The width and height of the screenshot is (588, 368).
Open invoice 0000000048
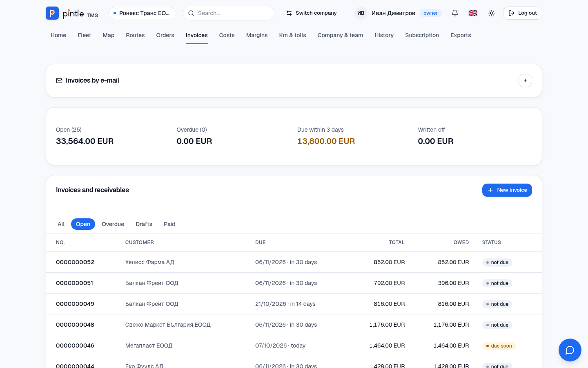pyautogui.click(x=75, y=325)
